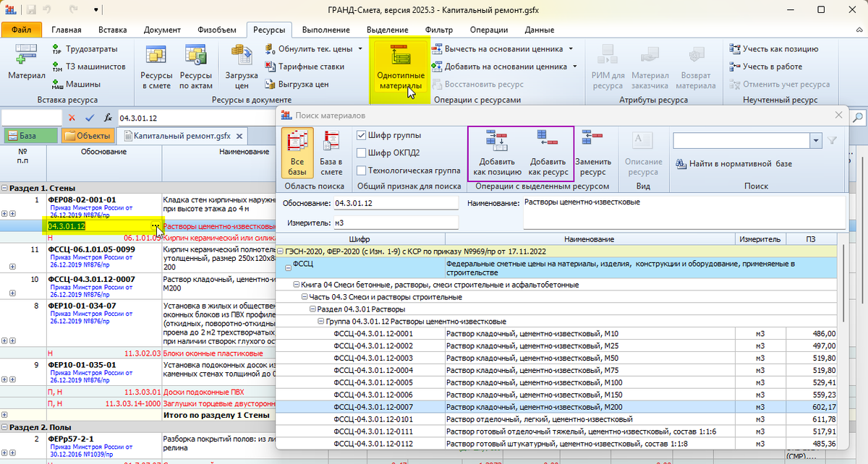Click the Шифр column header
The height and width of the screenshot is (464, 868).
coord(360,239)
